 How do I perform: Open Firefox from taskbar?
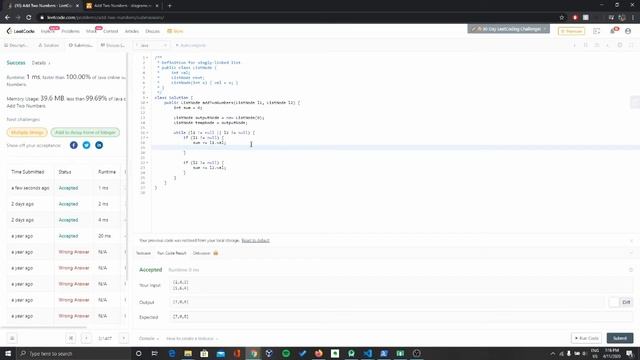click(318, 353)
